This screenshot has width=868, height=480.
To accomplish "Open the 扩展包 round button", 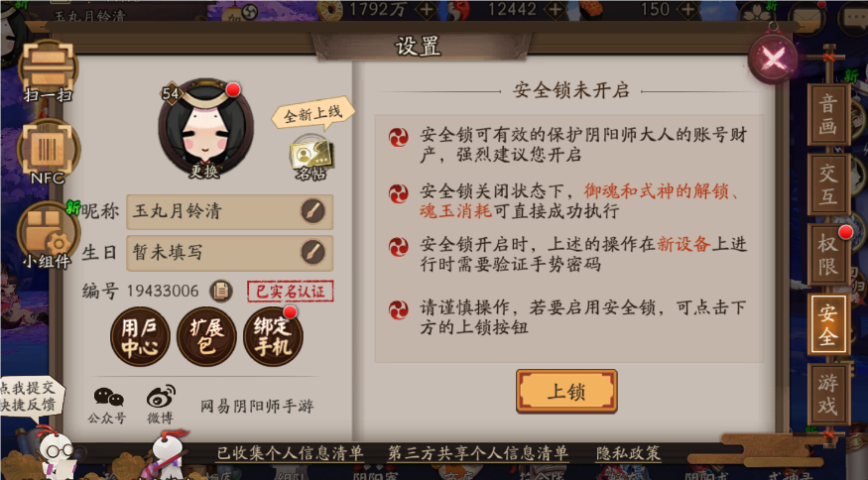I will [206, 336].
